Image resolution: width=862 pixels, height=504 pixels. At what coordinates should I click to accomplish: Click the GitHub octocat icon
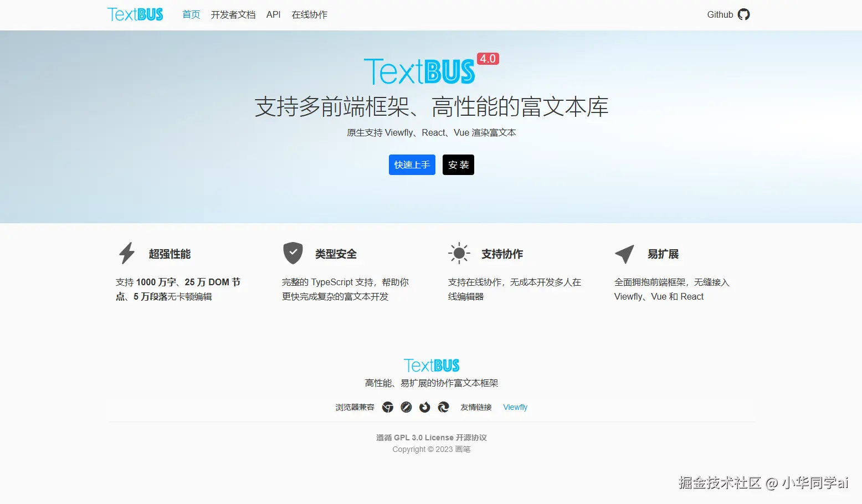point(744,14)
